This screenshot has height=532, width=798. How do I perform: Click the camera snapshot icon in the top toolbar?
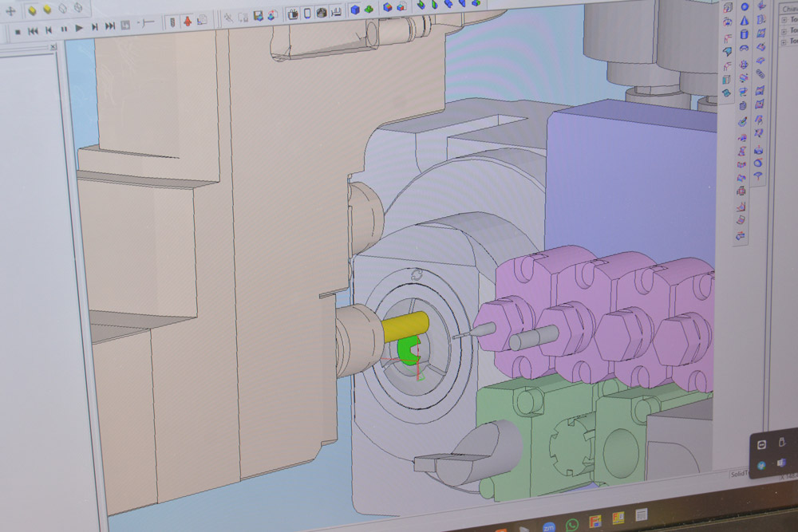point(322,14)
